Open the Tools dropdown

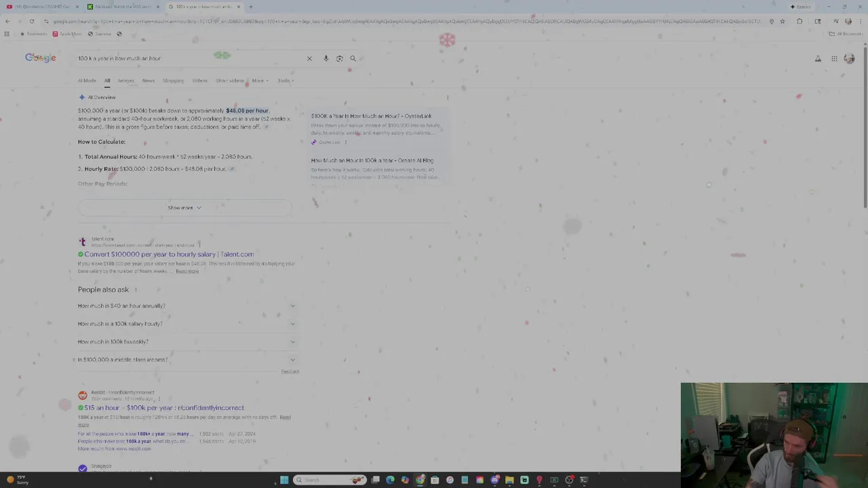pyautogui.click(x=285, y=81)
